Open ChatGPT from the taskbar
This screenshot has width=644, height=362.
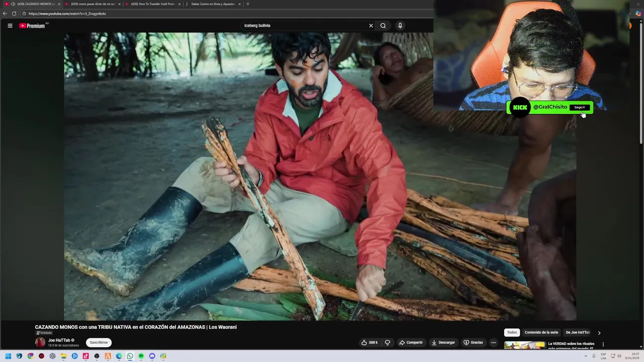coord(52,356)
